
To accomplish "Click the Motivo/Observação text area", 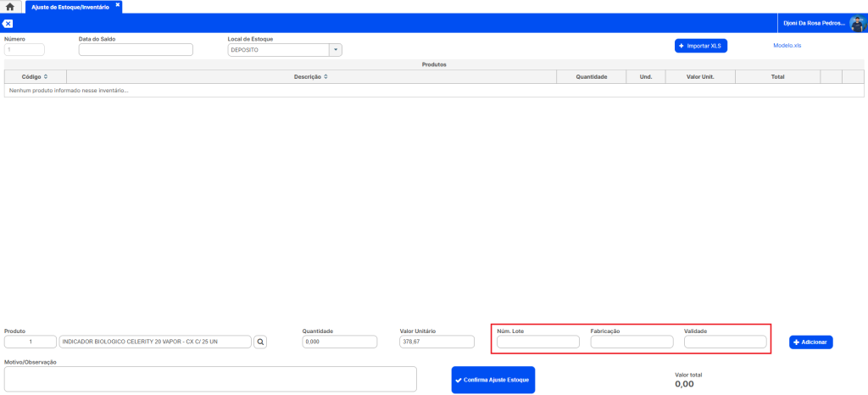I will point(210,379).
